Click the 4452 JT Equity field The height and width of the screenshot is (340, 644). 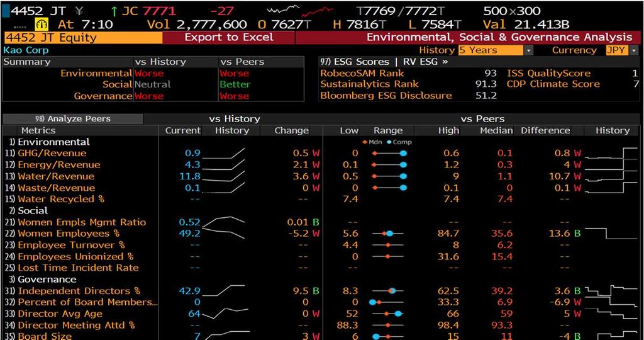[84, 37]
